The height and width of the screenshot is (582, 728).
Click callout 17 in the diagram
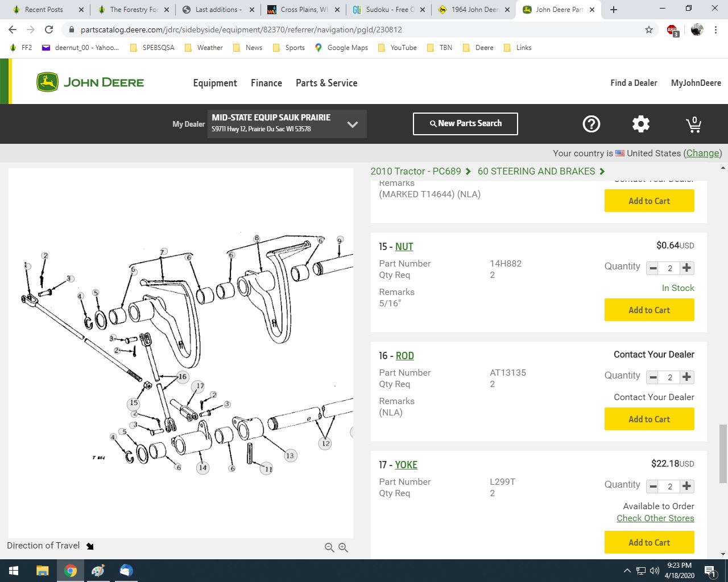click(198, 386)
